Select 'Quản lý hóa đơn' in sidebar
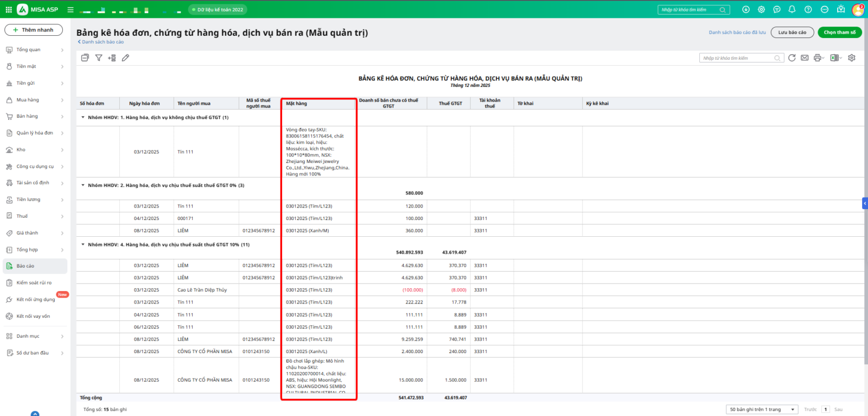This screenshot has width=868, height=416. pos(35,133)
